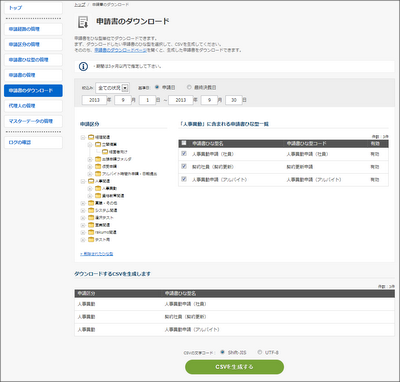Collapse the 人事関連 tree node

pyautogui.click(x=83, y=181)
